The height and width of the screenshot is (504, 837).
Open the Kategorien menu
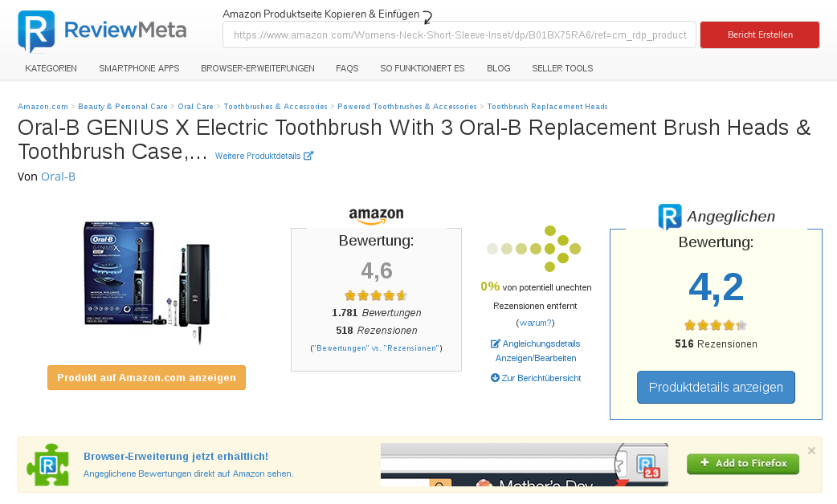coord(51,68)
